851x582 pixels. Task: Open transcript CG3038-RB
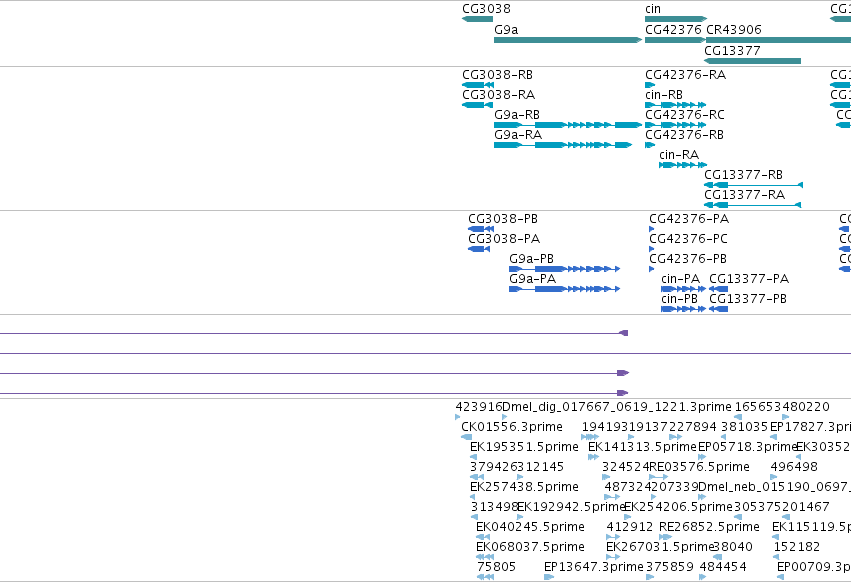[478, 85]
